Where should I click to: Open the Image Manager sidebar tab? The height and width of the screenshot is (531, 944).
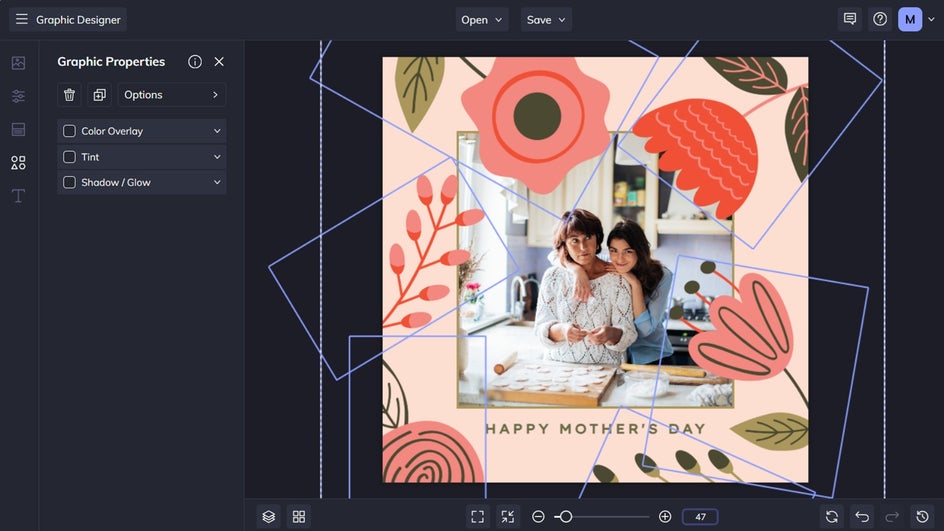pyautogui.click(x=18, y=63)
